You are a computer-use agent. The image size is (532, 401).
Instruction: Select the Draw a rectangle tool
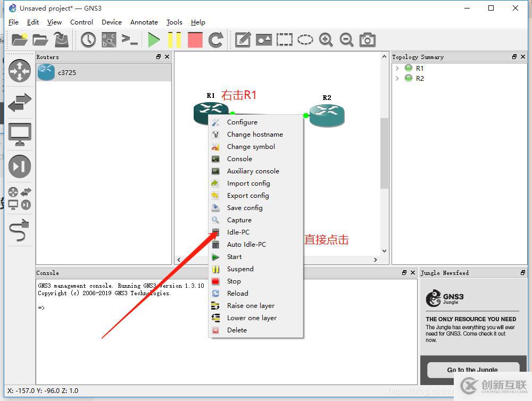284,40
